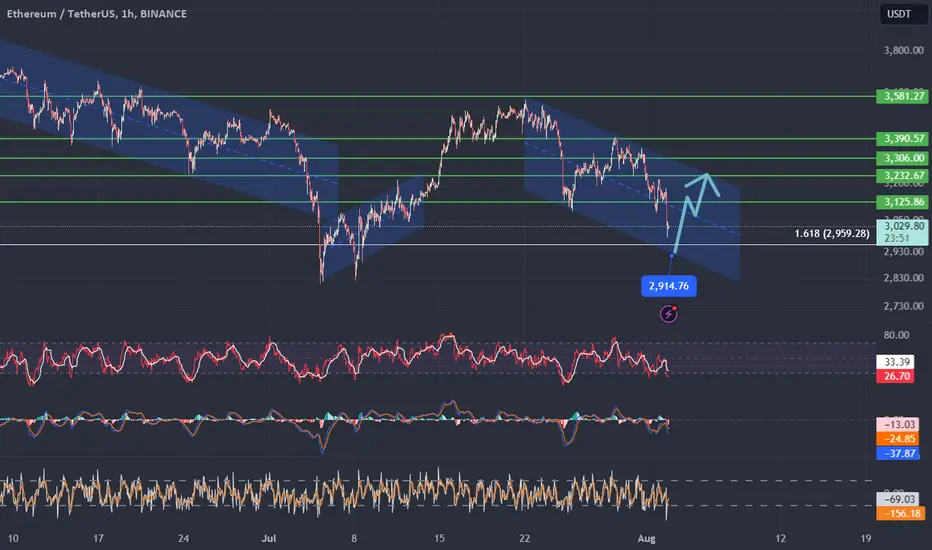Click the -156.18 orange indicator value label
Viewport: 932px width, 550px height.
click(900, 513)
